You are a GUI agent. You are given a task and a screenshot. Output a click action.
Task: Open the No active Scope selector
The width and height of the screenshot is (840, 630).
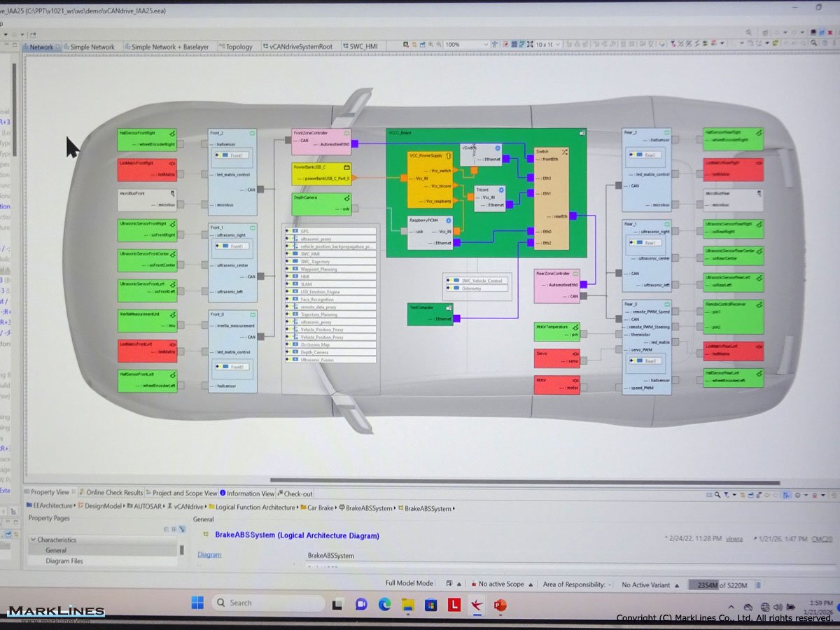pos(530,584)
